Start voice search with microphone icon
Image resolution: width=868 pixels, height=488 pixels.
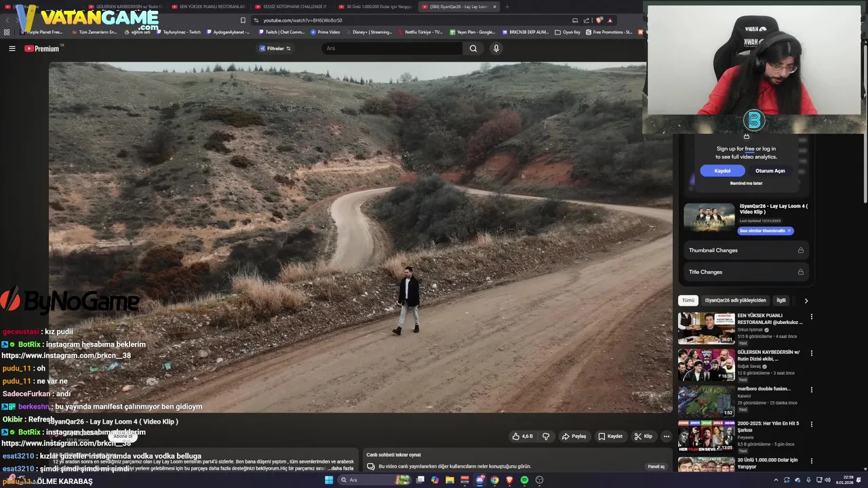pos(496,48)
